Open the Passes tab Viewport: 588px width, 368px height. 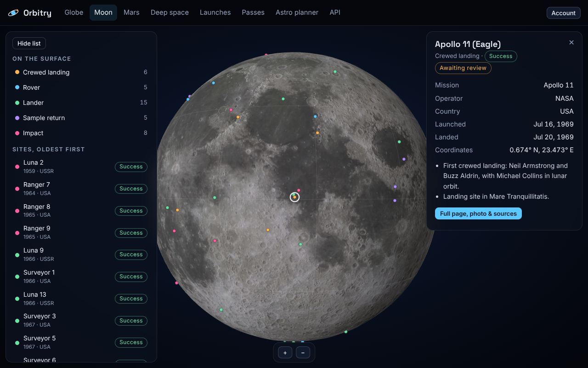click(253, 12)
